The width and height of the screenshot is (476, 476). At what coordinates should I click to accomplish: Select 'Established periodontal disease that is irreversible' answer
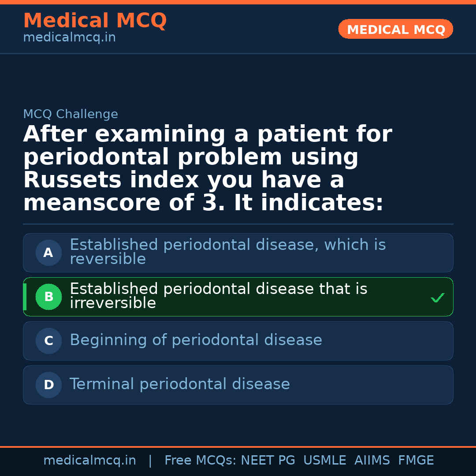coord(218,296)
